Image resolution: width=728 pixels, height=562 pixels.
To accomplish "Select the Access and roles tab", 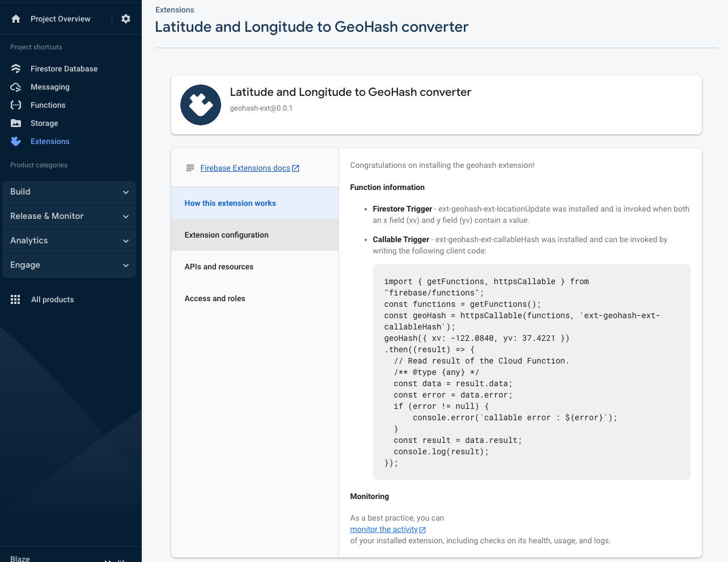I will point(214,298).
